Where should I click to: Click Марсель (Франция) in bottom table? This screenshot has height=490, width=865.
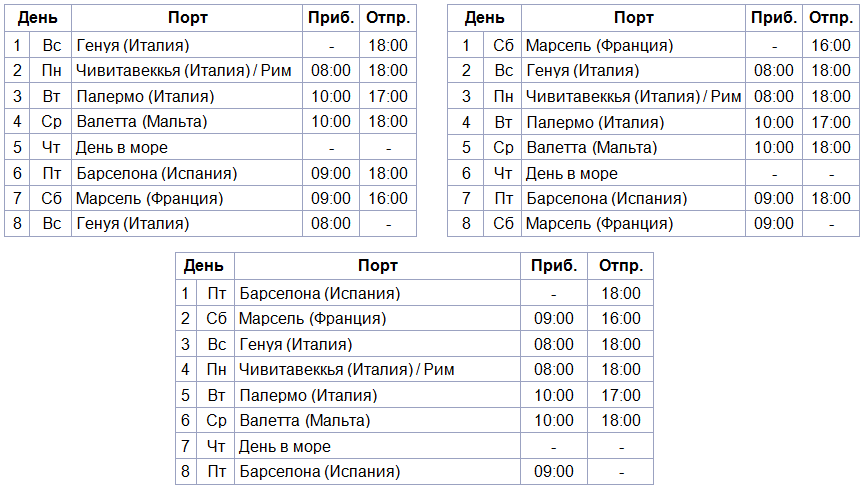tap(312, 319)
